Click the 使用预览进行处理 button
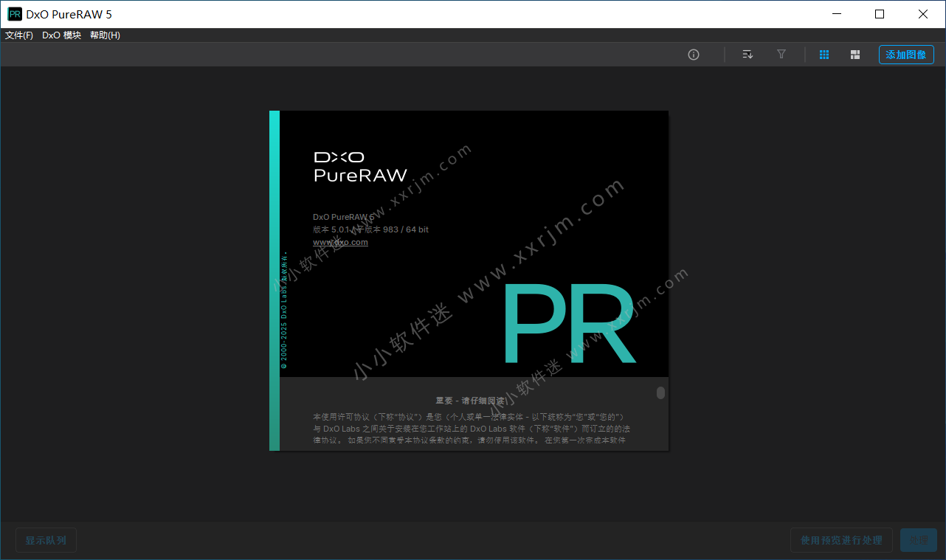Viewport: 946px width, 560px height. click(x=841, y=540)
